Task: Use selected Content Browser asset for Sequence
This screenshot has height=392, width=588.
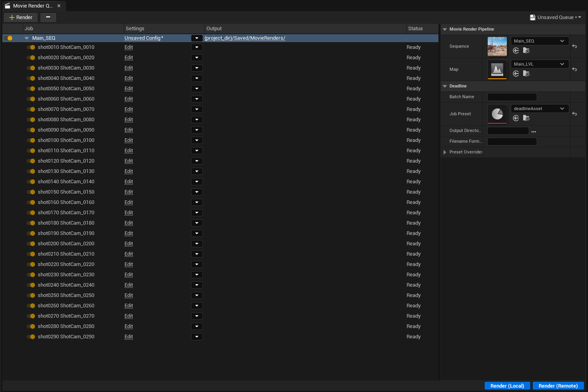Action: tap(516, 50)
